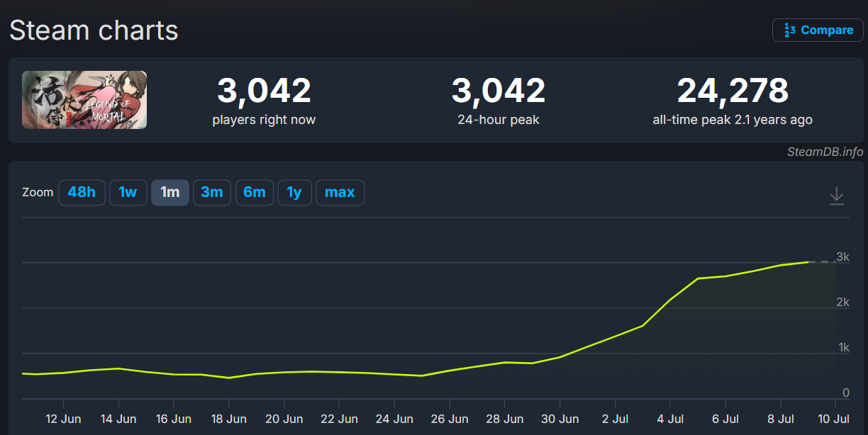
Task: Click the 22 Jun axis label
Action: [339, 419]
